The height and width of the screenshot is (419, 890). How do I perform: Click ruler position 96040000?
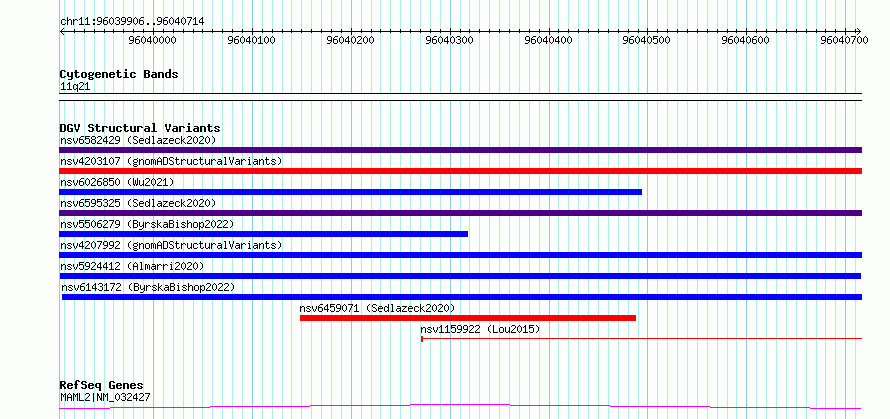152,40
